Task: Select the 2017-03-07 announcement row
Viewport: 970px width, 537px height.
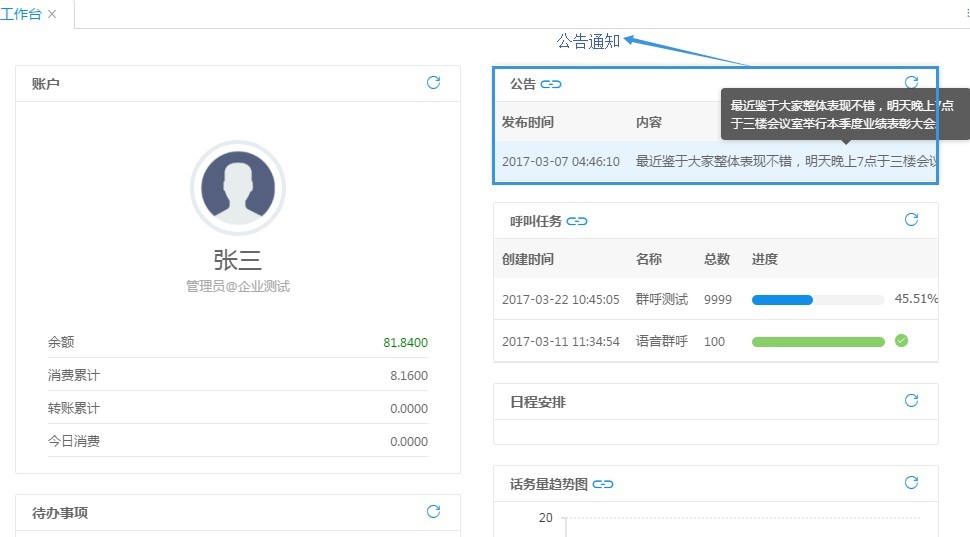Action: [715, 162]
